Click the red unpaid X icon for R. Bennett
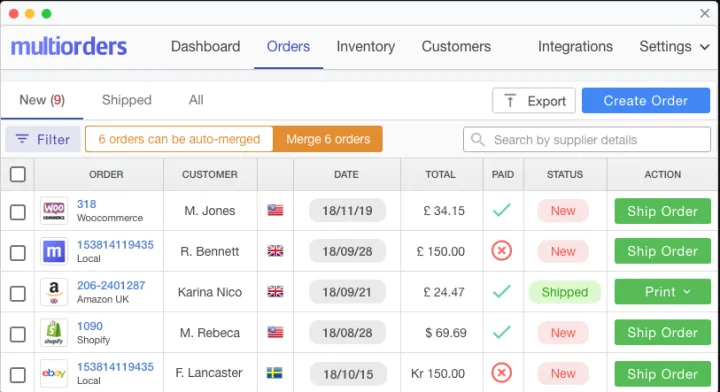 (x=501, y=251)
